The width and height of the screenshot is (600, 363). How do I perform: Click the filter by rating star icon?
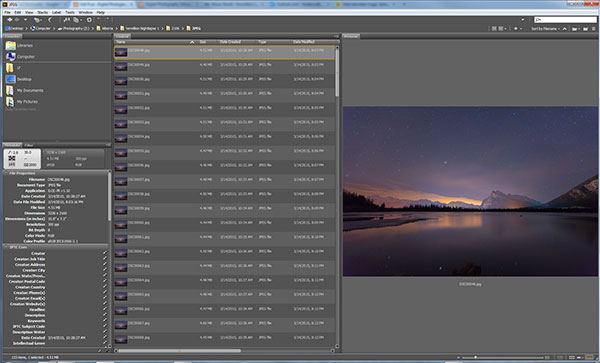pos(516,29)
